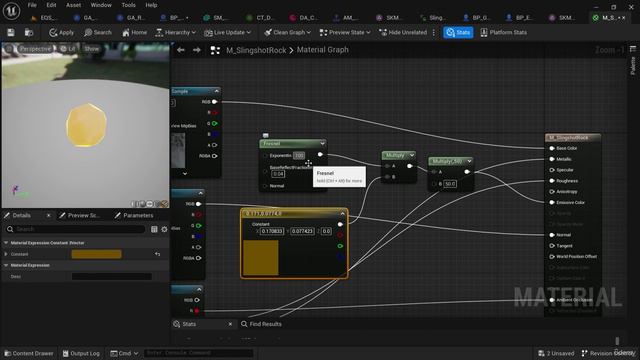Switch to the AM_... asset tab
The height and width of the screenshot is (360, 640).
pyautogui.click(x=346, y=18)
